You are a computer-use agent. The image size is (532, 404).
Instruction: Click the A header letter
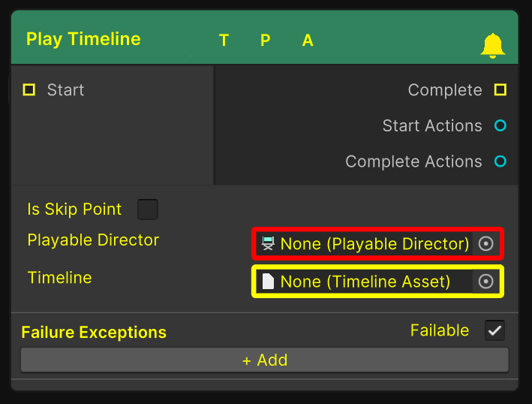pos(308,41)
